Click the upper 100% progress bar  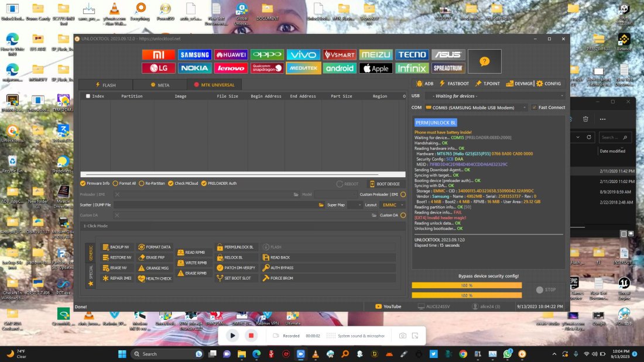tap(467, 285)
